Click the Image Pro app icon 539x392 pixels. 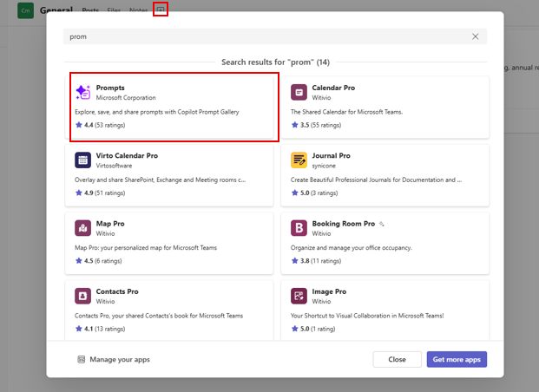point(299,296)
